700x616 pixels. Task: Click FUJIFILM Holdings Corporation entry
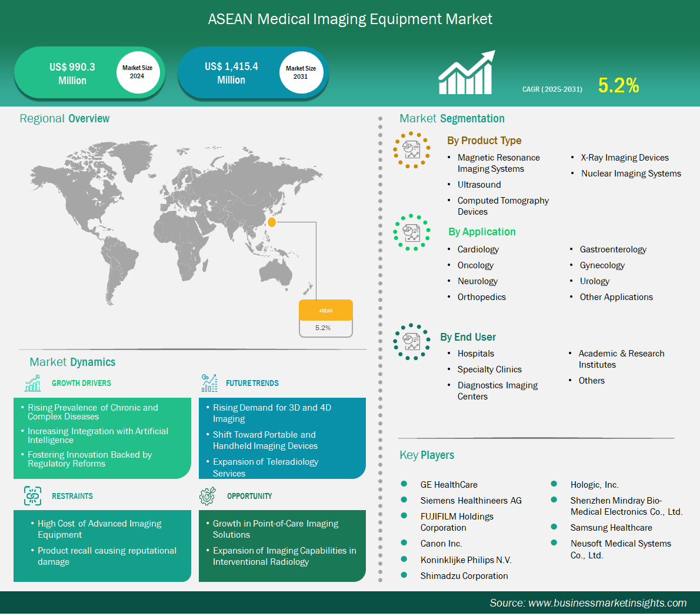(x=456, y=522)
